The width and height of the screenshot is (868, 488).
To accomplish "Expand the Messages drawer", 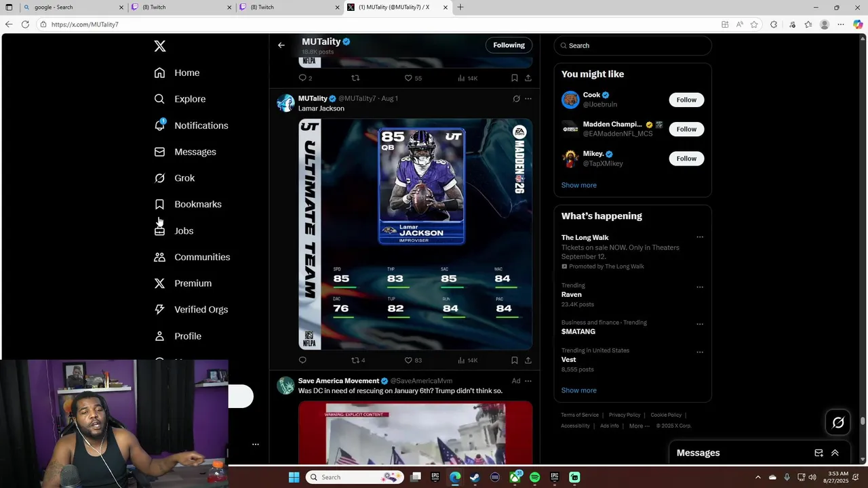I will click(x=835, y=453).
